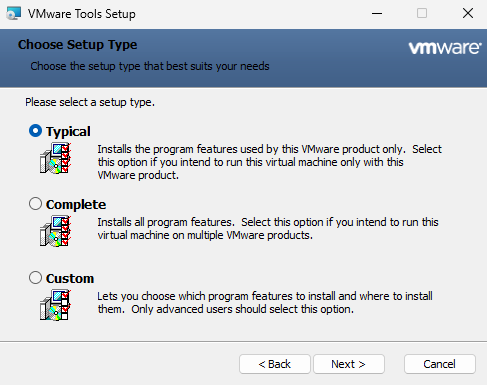
Task: Minimize the VMware Tools Setup window
Action: tap(377, 14)
